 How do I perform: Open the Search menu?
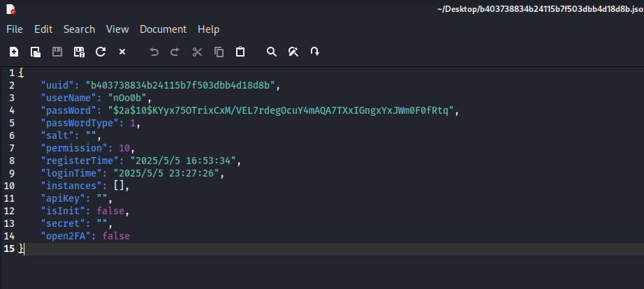[x=79, y=29]
